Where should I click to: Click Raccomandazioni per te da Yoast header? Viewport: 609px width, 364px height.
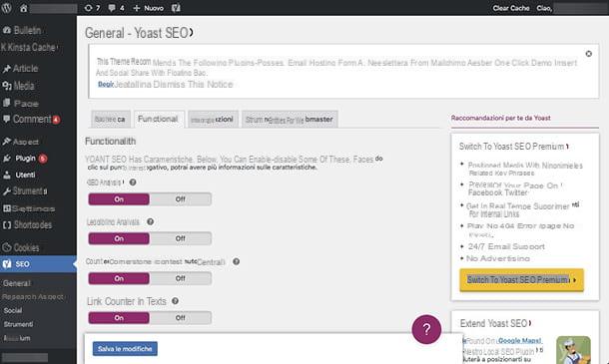coord(500,118)
